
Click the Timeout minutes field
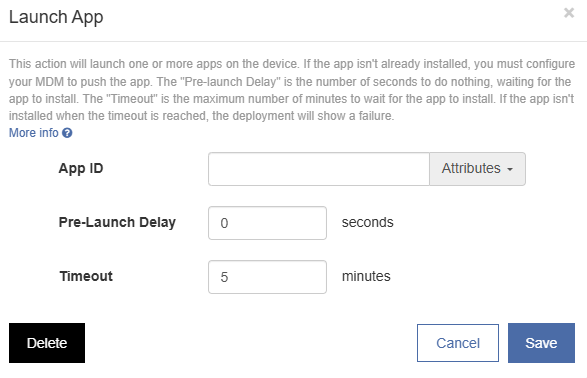(267, 277)
